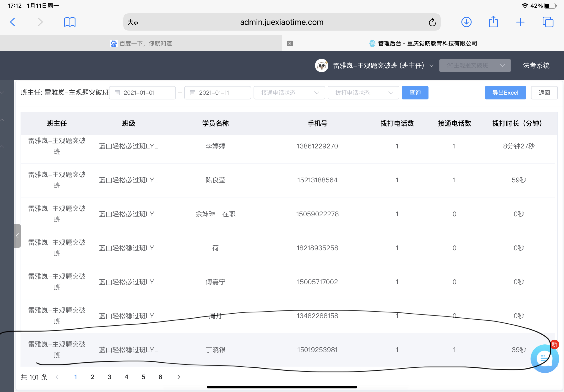This screenshot has height=392, width=564.
Task: Go to pagination page 6
Action: (x=160, y=377)
